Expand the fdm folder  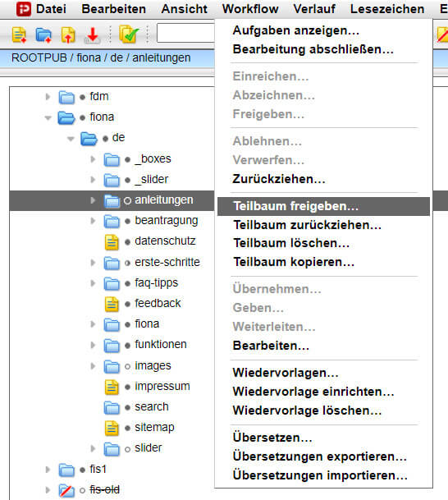48,97
